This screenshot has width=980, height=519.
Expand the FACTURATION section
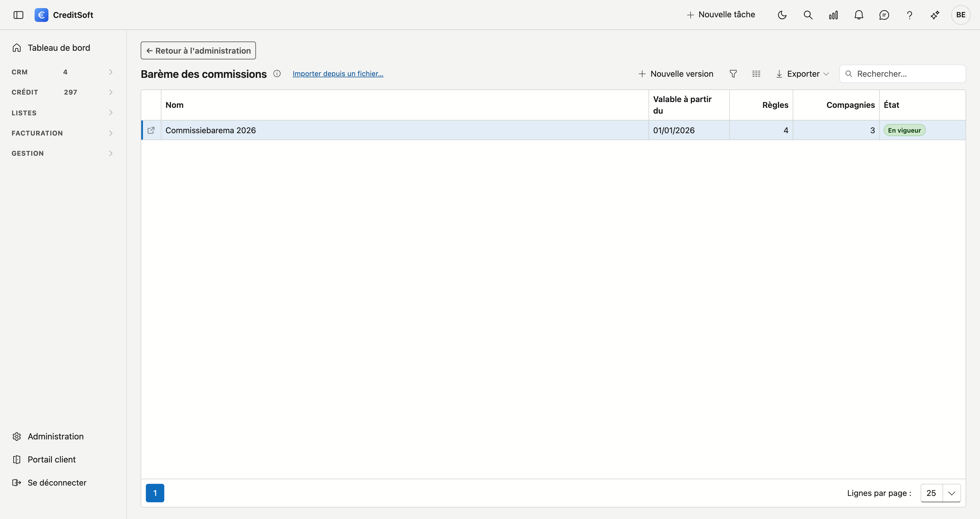point(63,133)
